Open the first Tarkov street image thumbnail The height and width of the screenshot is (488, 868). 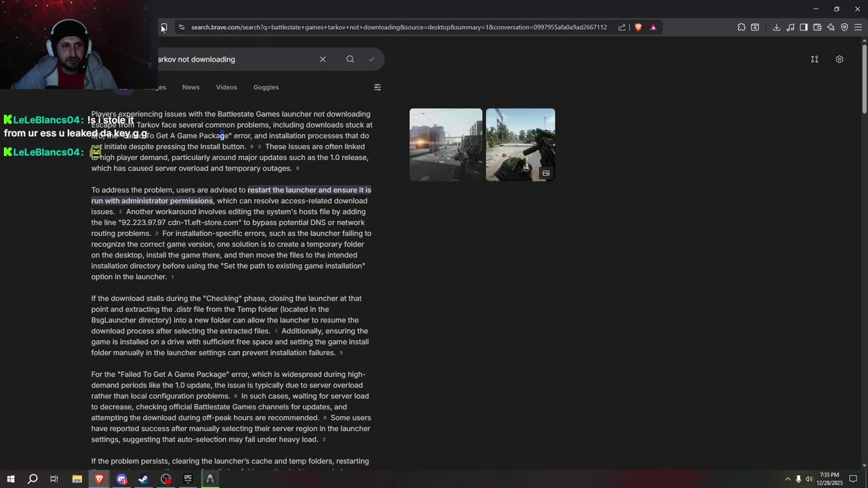pos(446,144)
